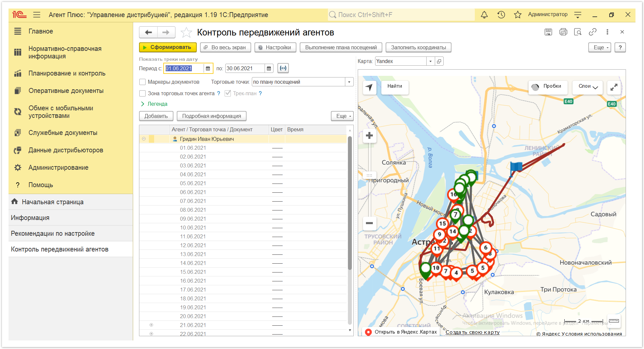
Task: Open the map in a separate window
Action: tap(439, 61)
